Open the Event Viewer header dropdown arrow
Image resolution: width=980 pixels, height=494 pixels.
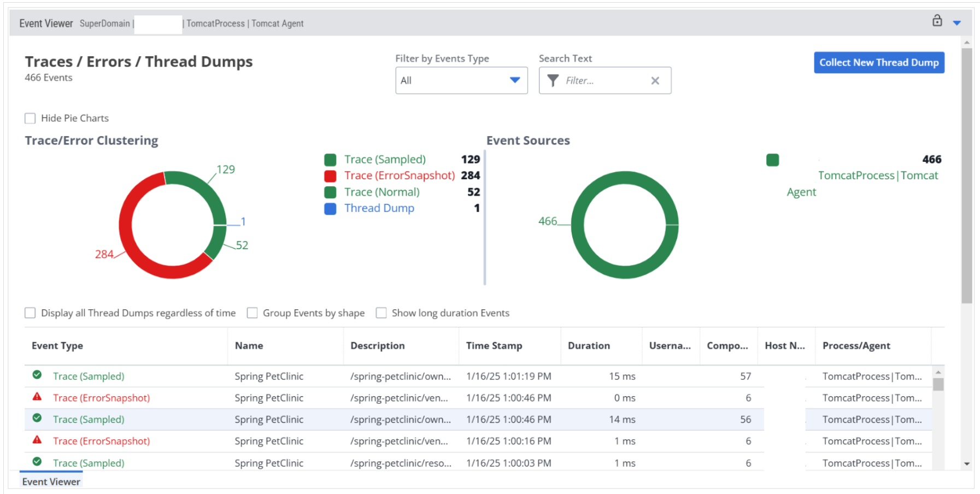click(956, 23)
